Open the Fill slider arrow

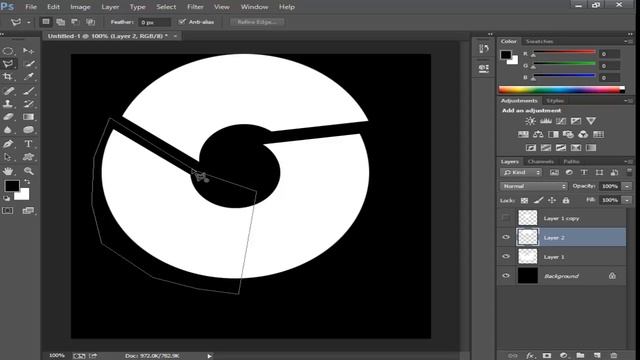(x=627, y=200)
